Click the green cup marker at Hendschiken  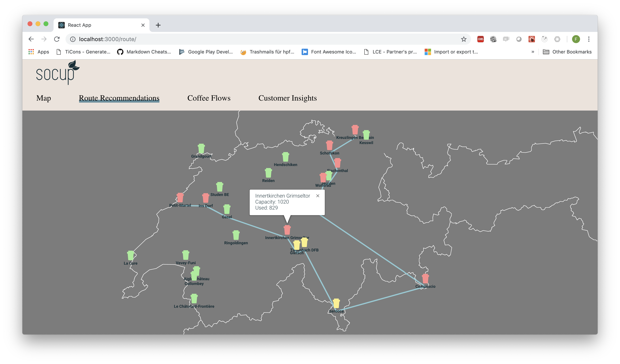tap(285, 157)
